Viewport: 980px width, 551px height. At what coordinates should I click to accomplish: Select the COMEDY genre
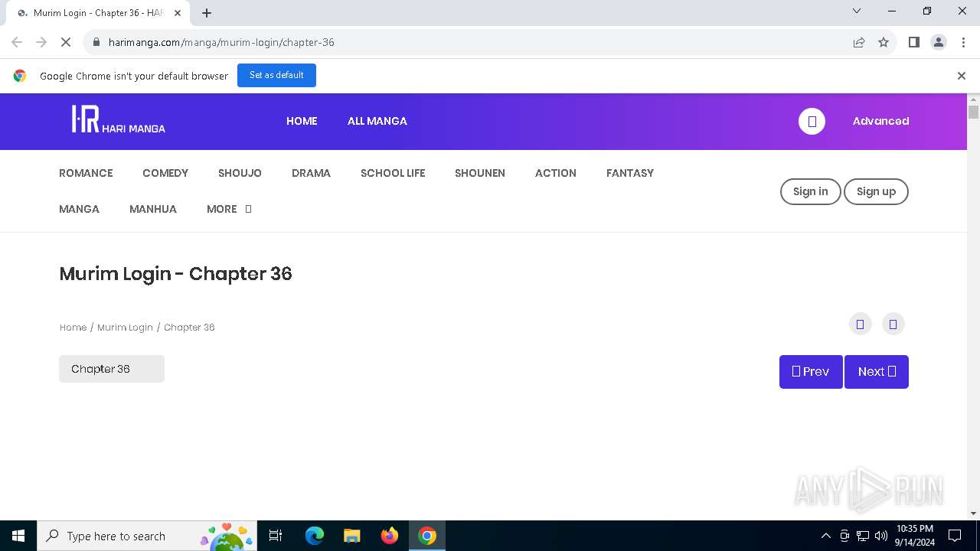165,173
